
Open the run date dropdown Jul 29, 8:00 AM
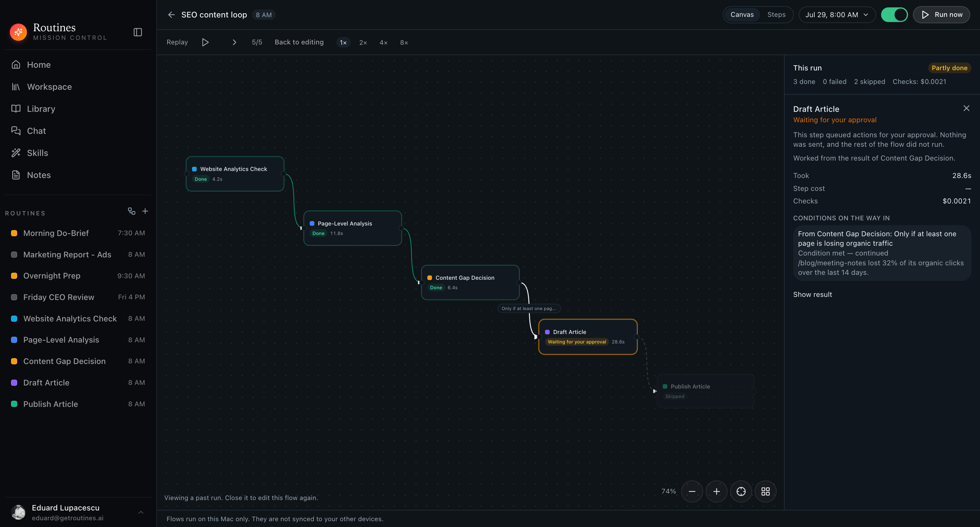click(837, 15)
